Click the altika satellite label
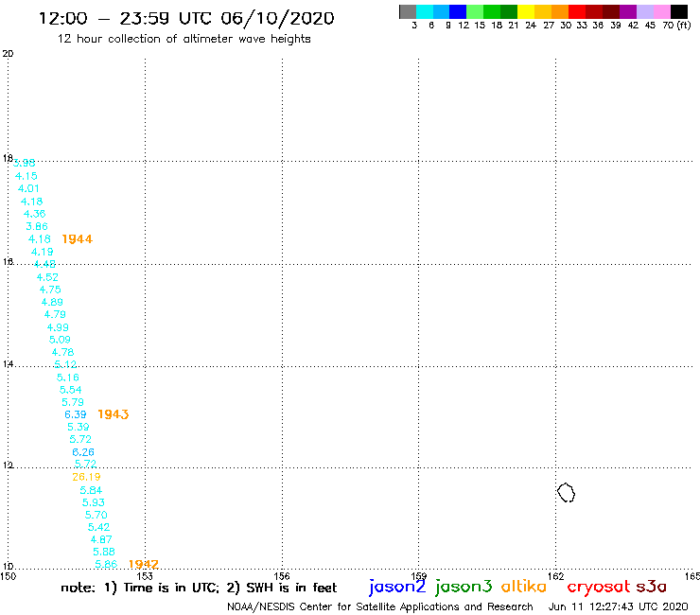Screen dimensions: 700x615 (524, 587)
